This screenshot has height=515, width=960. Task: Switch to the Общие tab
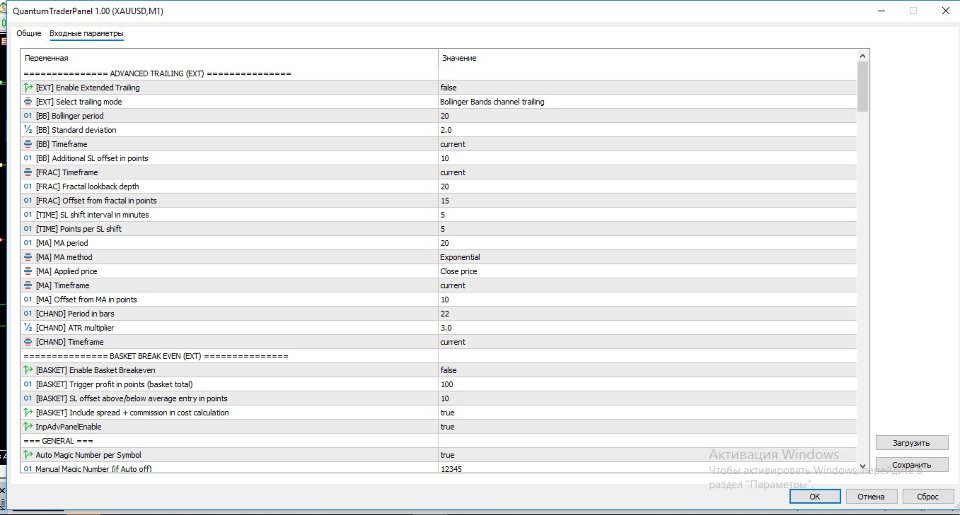29,34
